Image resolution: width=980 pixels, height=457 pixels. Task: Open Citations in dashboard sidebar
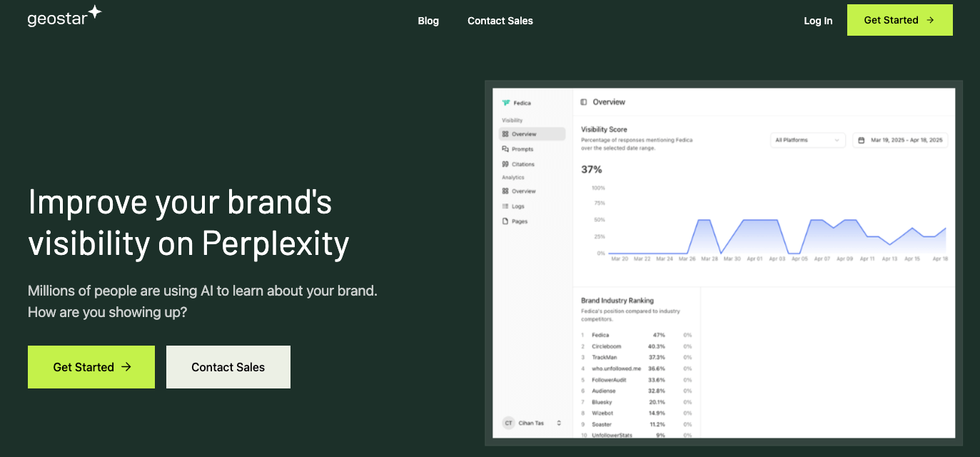click(532, 164)
